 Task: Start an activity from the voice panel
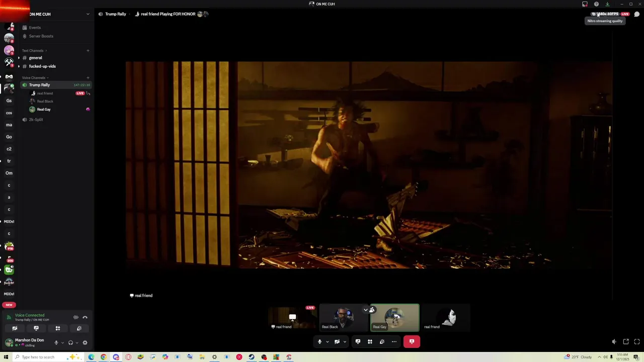(58, 328)
